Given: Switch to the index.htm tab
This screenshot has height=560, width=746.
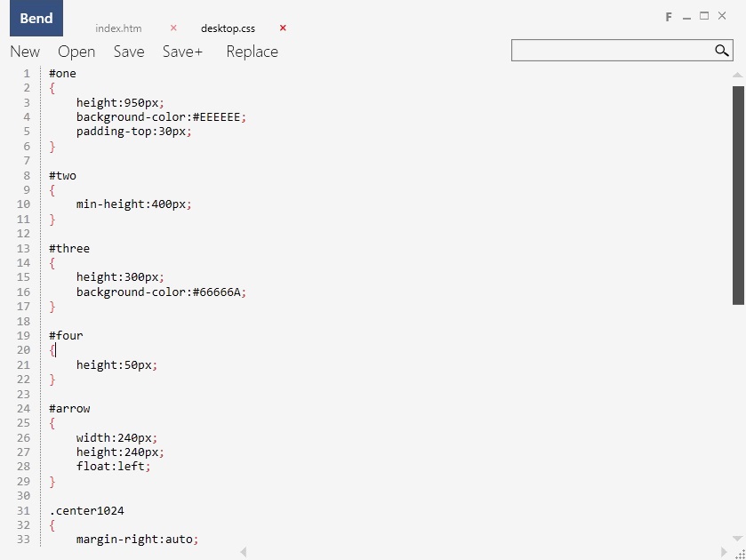Looking at the screenshot, I should click(x=118, y=28).
